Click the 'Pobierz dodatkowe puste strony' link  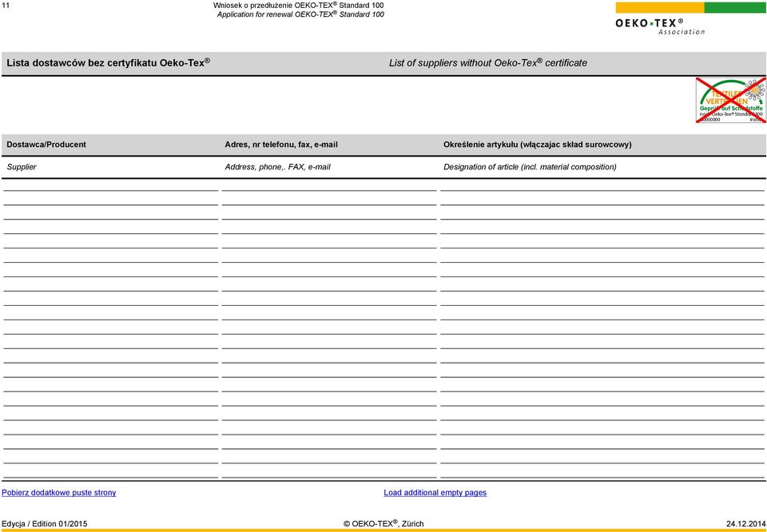pos(58,492)
